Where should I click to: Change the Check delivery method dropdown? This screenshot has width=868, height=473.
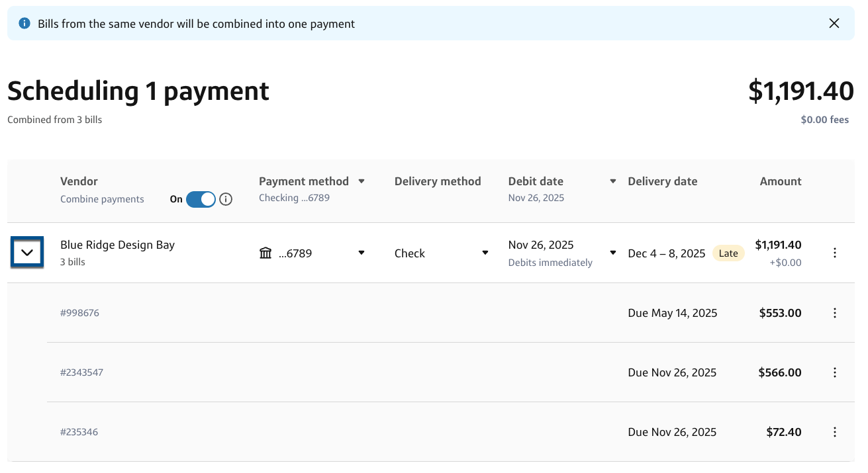click(485, 253)
